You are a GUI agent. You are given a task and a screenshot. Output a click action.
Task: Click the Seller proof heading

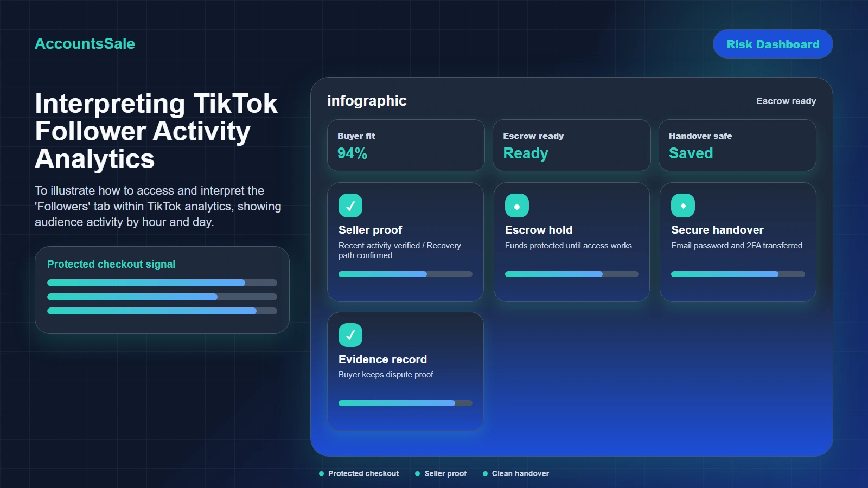click(x=371, y=230)
